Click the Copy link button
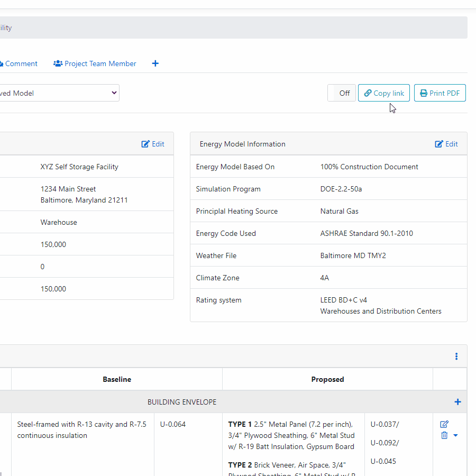 pos(384,93)
